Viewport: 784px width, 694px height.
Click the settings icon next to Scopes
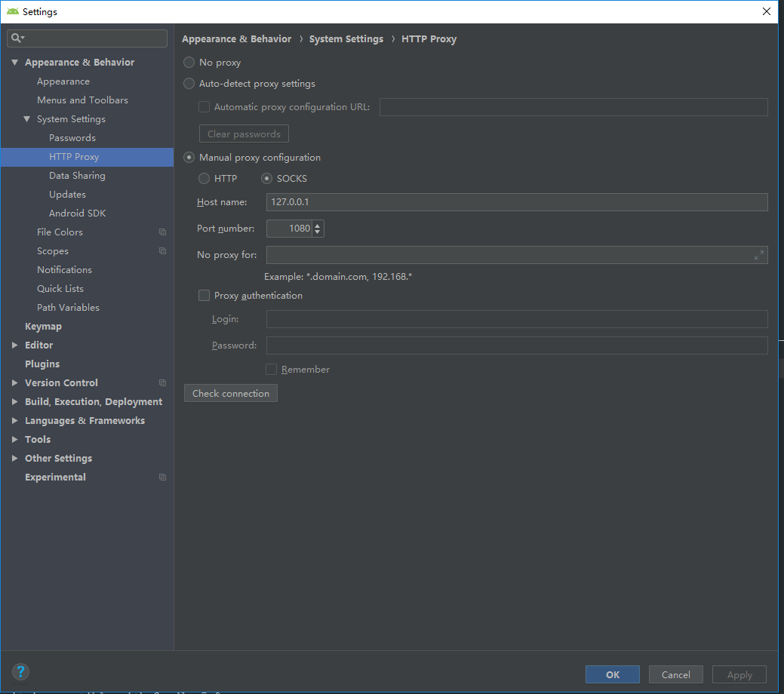click(x=162, y=250)
